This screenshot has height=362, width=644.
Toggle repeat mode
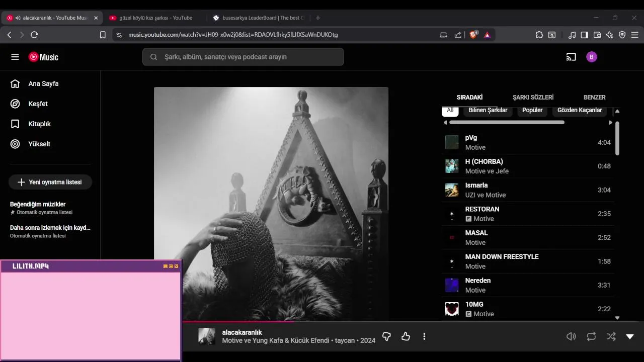click(x=591, y=336)
